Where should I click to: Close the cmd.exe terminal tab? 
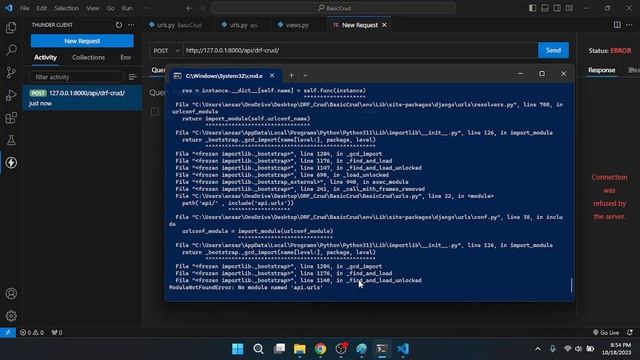point(272,76)
